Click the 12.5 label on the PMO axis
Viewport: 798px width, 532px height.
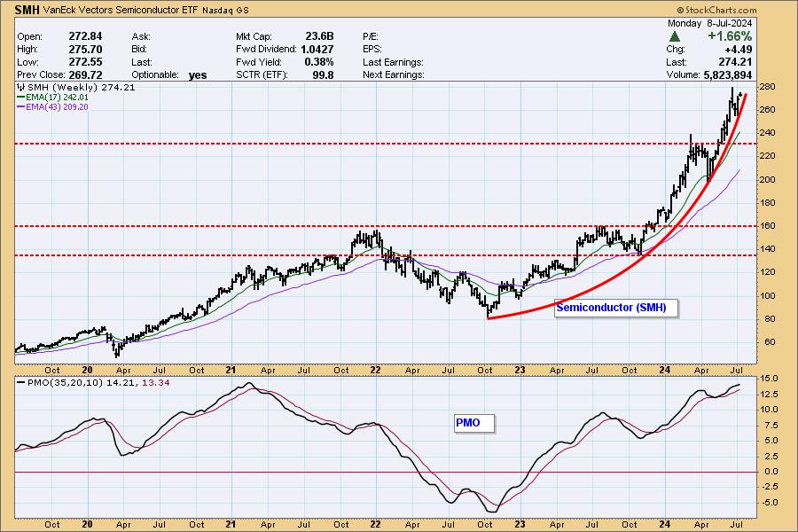click(x=770, y=395)
